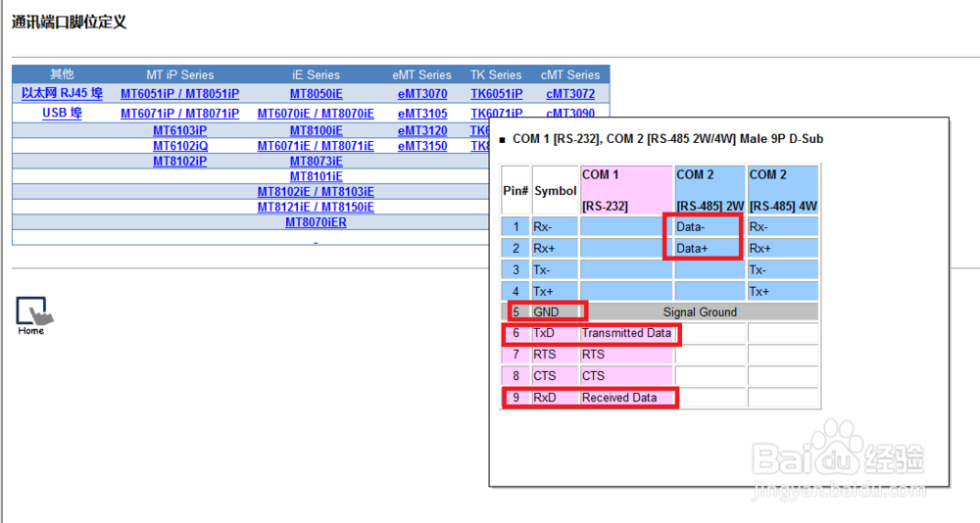Viewport: 980px width, 523px height.
Task: Click the Transmitted Data cell
Action: tap(626, 333)
